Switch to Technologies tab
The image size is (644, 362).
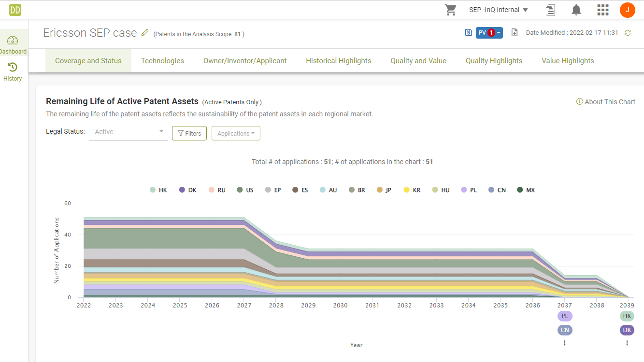coord(162,61)
